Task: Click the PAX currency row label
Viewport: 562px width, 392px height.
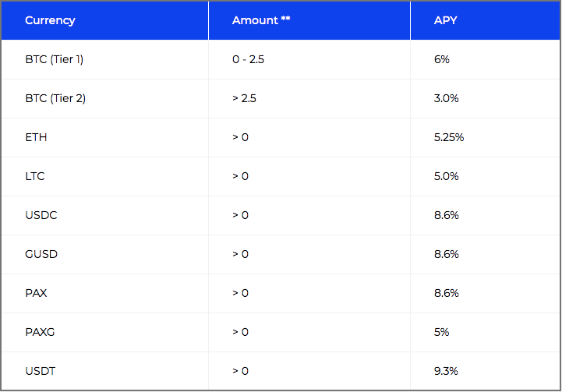Action: pyautogui.click(x=36, y=293)
